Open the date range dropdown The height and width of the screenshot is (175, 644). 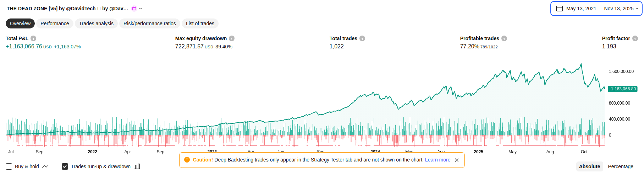click(596, 9)
